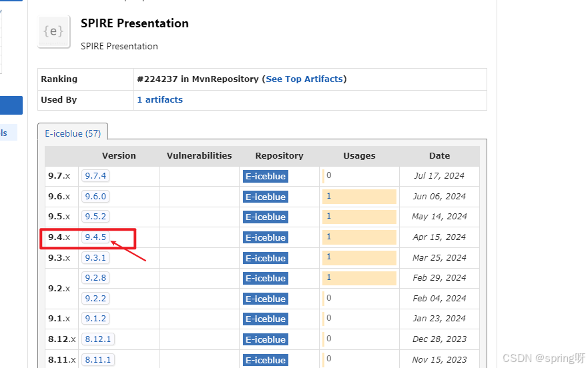Click E-iceblue repository badge for 9.3.1

266,258
